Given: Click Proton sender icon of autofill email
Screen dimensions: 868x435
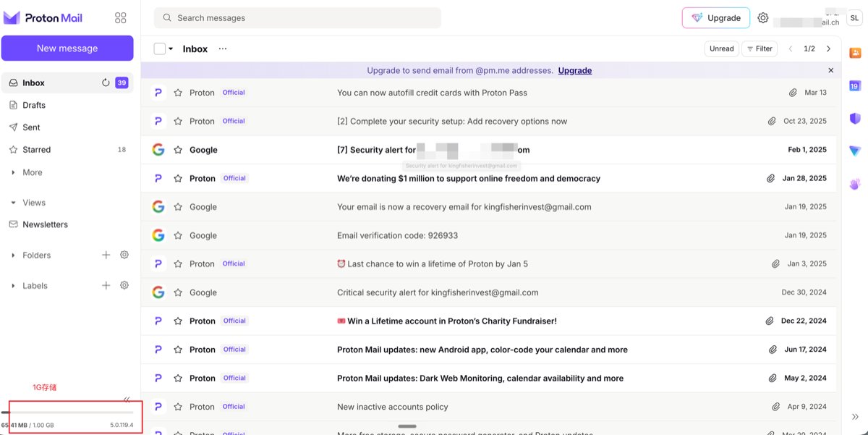Looking at the screenshot, I should click(x=158, y=93).
